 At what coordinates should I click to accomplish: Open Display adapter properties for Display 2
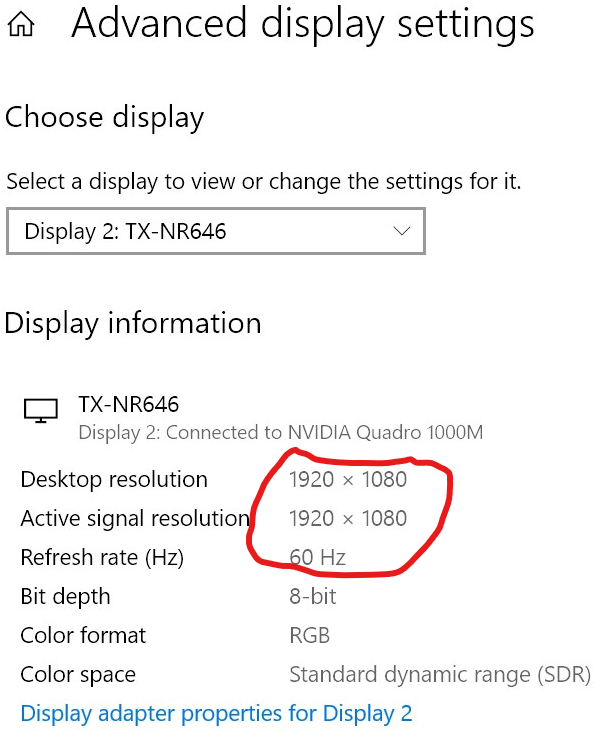point(216,714)
